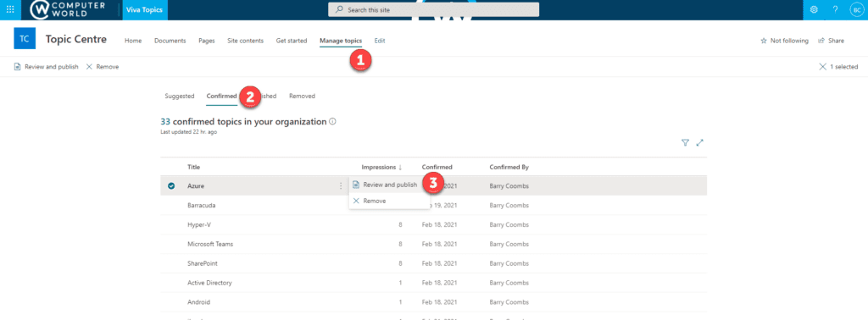Screen dimensions: 868x320
Task: Choose Remove in the context menu
Action: (x=389, y=201)
